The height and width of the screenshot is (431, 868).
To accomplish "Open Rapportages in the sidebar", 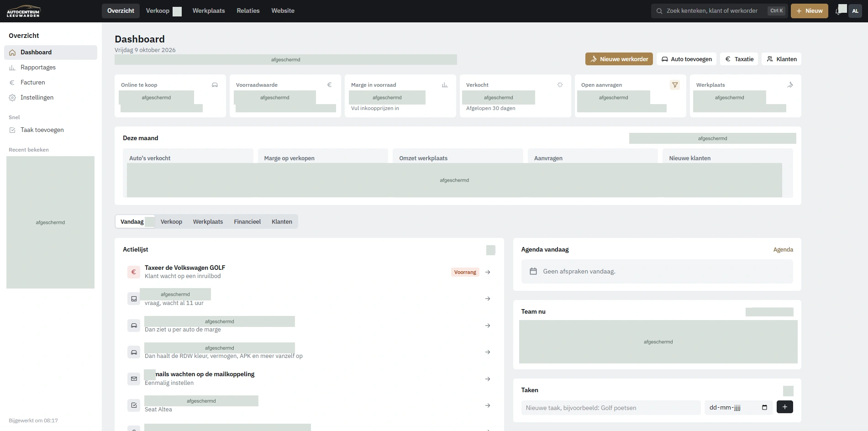I will pos(51,68).
